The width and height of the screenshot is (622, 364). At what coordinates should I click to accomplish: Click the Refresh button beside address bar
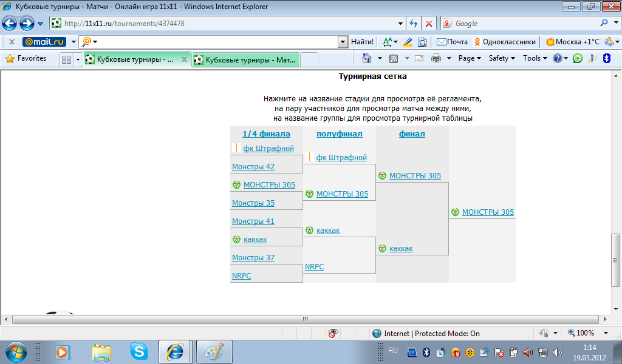pyautogui.click(x=414, y=24)
